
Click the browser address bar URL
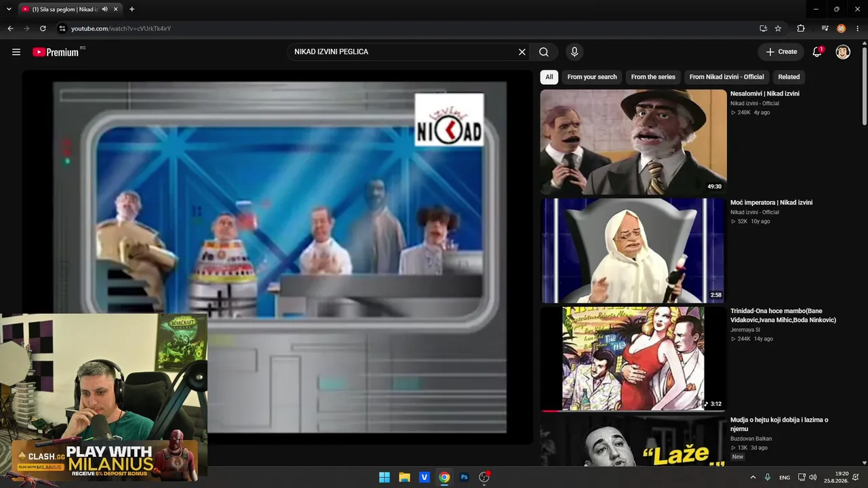(121, 28)
